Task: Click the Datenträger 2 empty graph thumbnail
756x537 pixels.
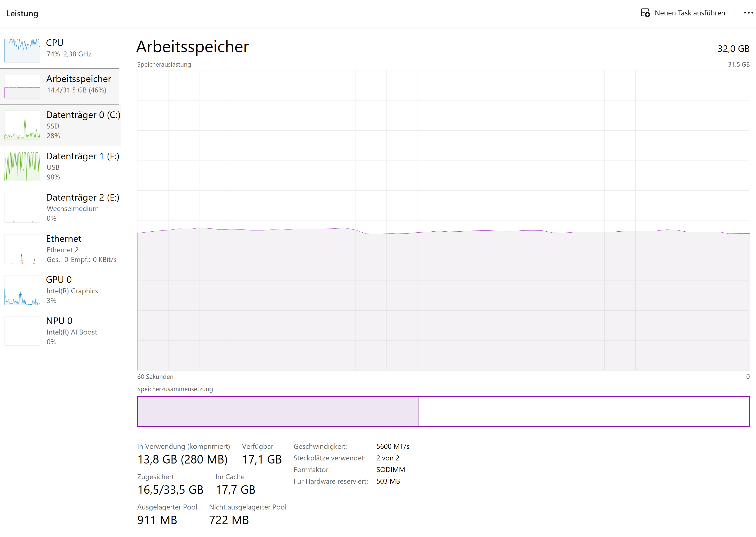Action: tap(22, 208)
